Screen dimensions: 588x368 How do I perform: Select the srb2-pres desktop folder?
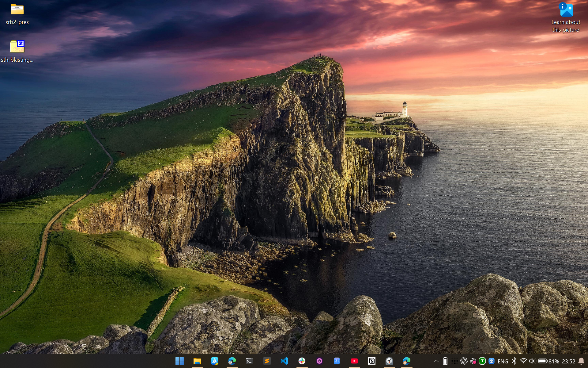[x=17, y=14]
